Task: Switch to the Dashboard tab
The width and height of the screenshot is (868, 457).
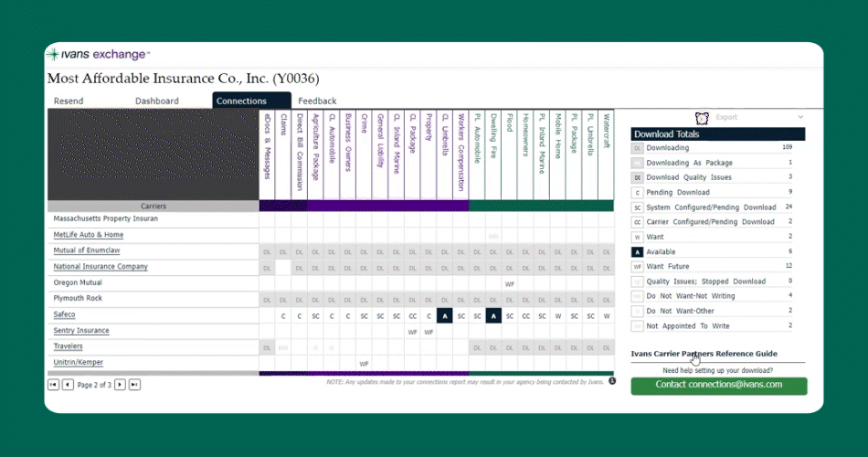Action: (157, 101)
